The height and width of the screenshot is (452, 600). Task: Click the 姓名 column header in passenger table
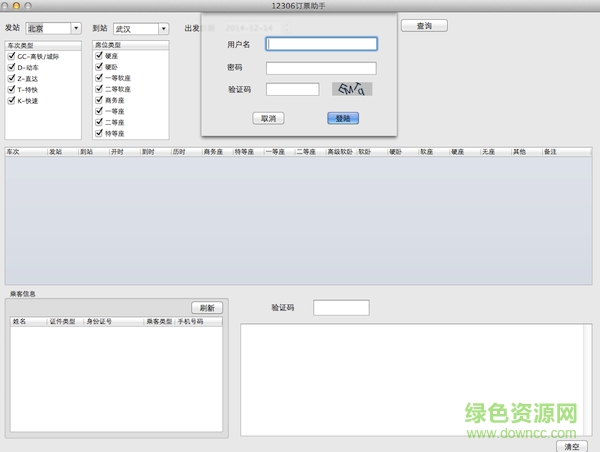(29, 321)
